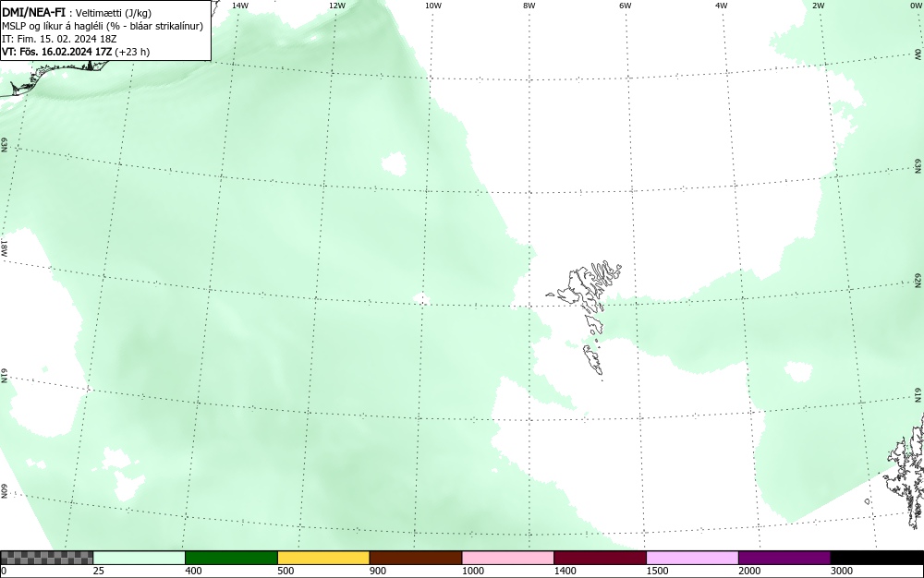
Task: Click the 60N label on left edge
Action: 4,491
